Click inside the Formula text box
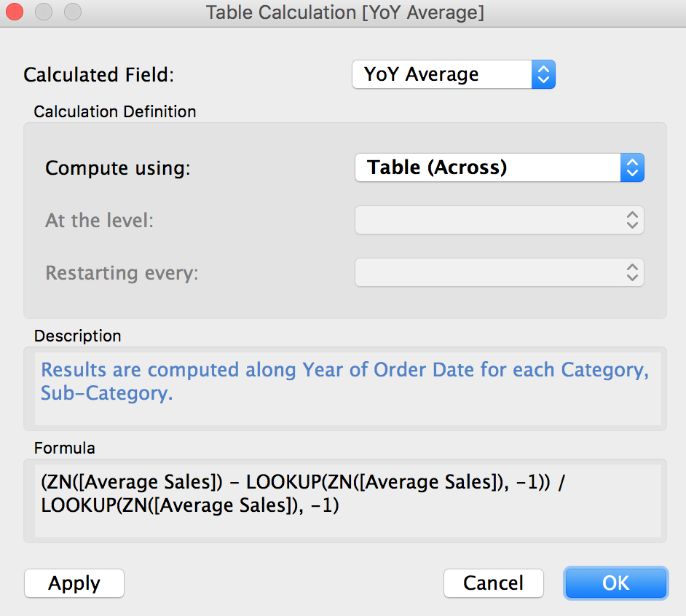This screenshot has width=686, height=616. coord(344,502)
